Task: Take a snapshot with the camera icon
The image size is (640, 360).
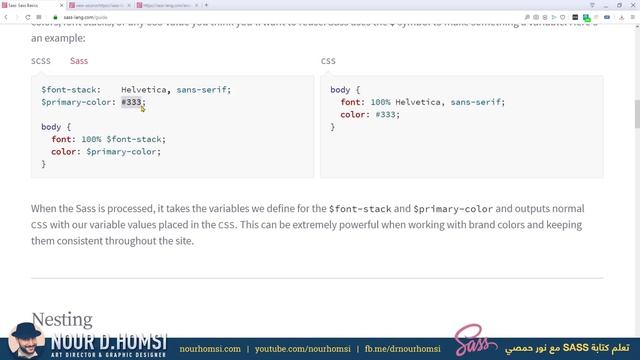Action: [x=536, y=17]
